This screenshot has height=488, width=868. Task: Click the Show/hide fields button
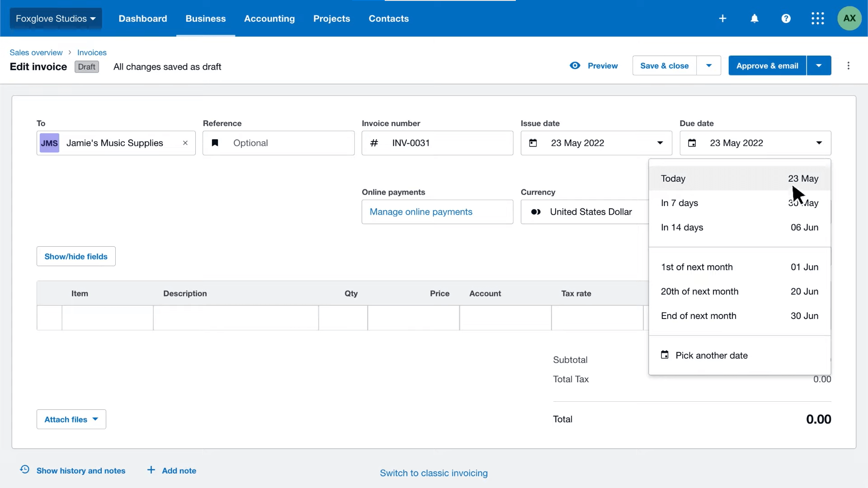click(x=76, y=257)
